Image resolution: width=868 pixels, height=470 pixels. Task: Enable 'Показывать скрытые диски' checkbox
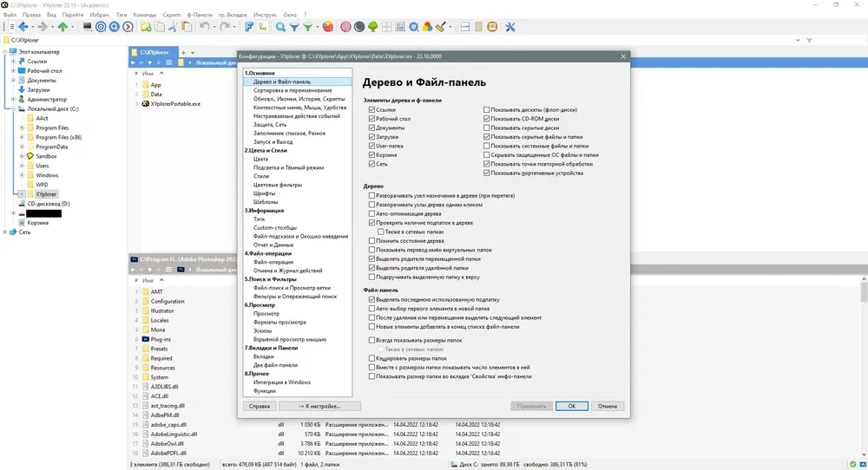point(487,128)
